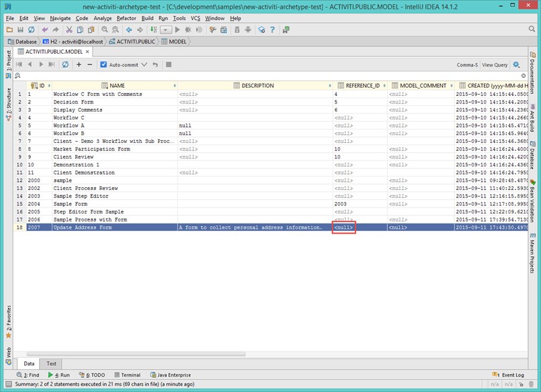Add a new row using the plus icon

(79, 64)
